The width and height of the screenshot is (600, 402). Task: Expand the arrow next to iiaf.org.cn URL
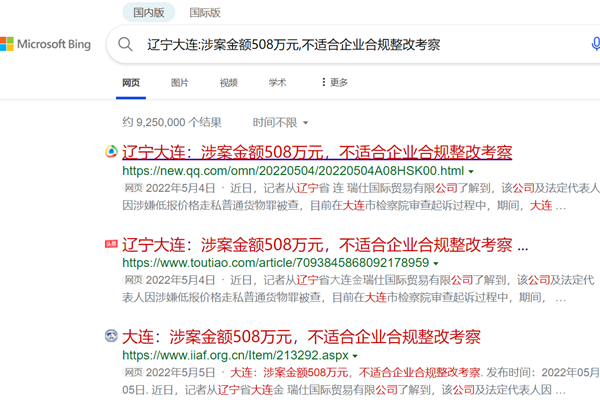[355, 354]
